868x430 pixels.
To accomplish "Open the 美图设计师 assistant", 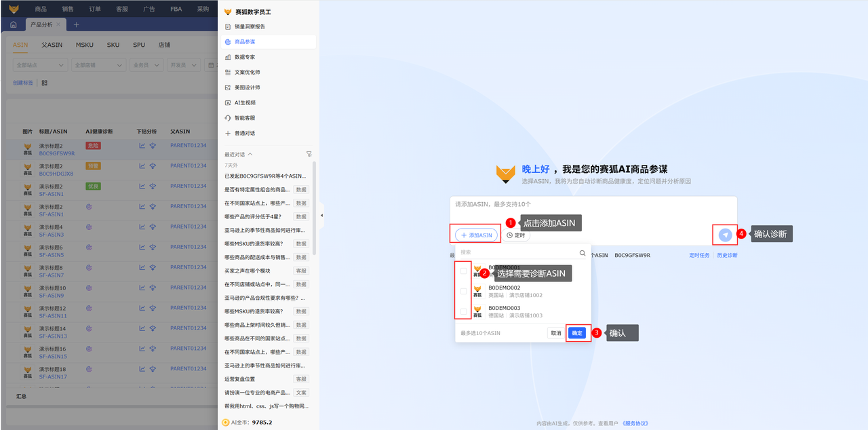I will click(268, 87).
